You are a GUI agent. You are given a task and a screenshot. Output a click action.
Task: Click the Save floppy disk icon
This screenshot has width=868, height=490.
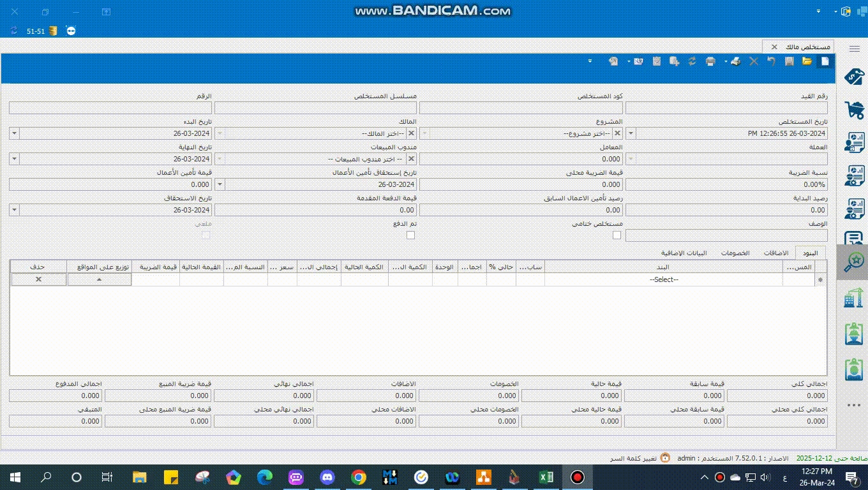(x=789, y=61)
